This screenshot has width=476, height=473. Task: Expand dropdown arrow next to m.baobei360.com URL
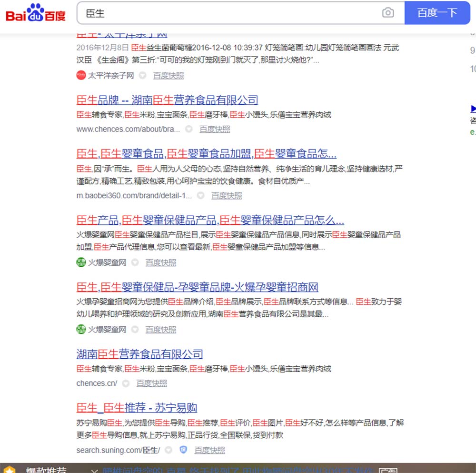(x=201, y=196)
